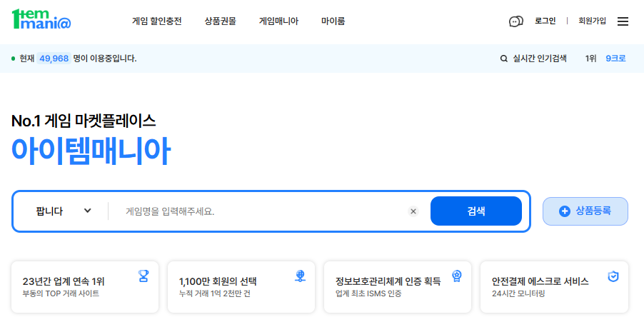
Task: Click the 1,100만 회원의 선택 card
Action: [241, 287]
